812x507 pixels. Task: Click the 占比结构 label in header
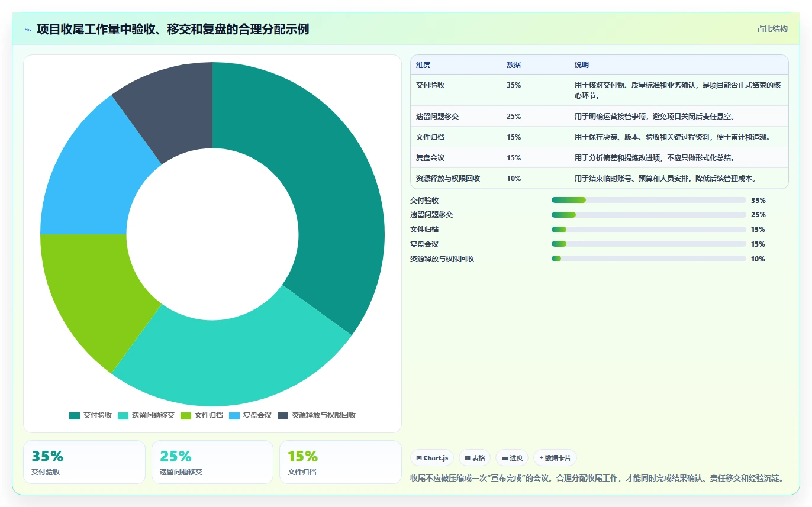pyautogui.click(x=772, y=28)
